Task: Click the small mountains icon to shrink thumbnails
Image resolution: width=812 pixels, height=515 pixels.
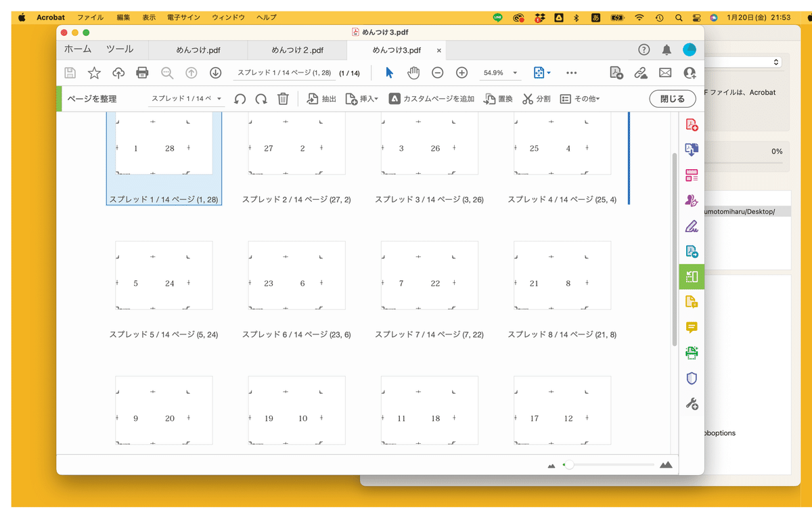Action: point(551,466)
